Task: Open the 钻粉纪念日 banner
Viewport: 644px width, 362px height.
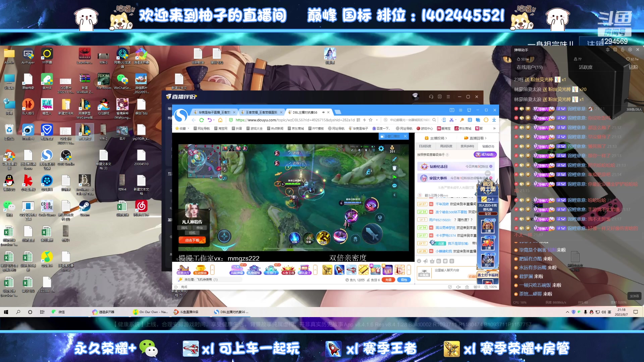Action: [x=456, y=166]
